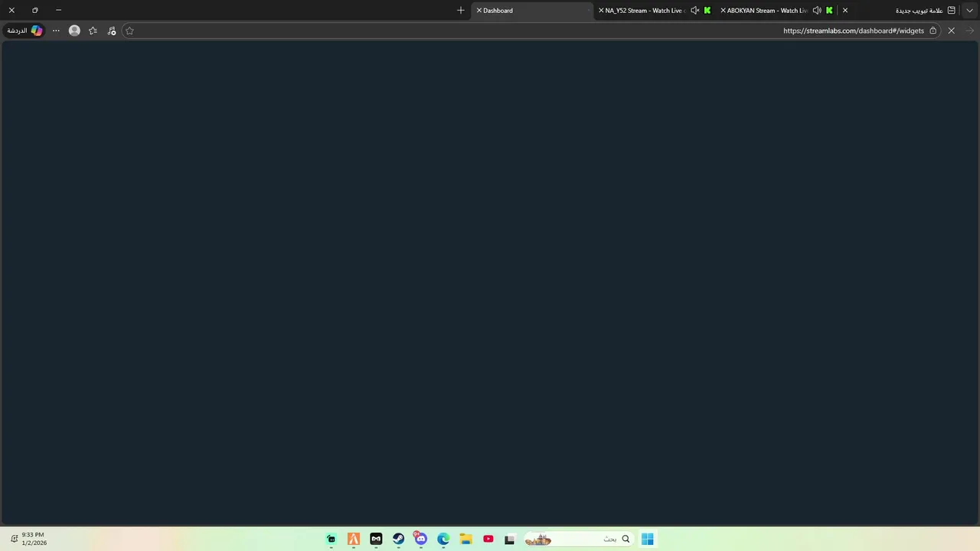Mute the ABOKYAN Stream tab audio
The image size is (980, 551).
817,11
